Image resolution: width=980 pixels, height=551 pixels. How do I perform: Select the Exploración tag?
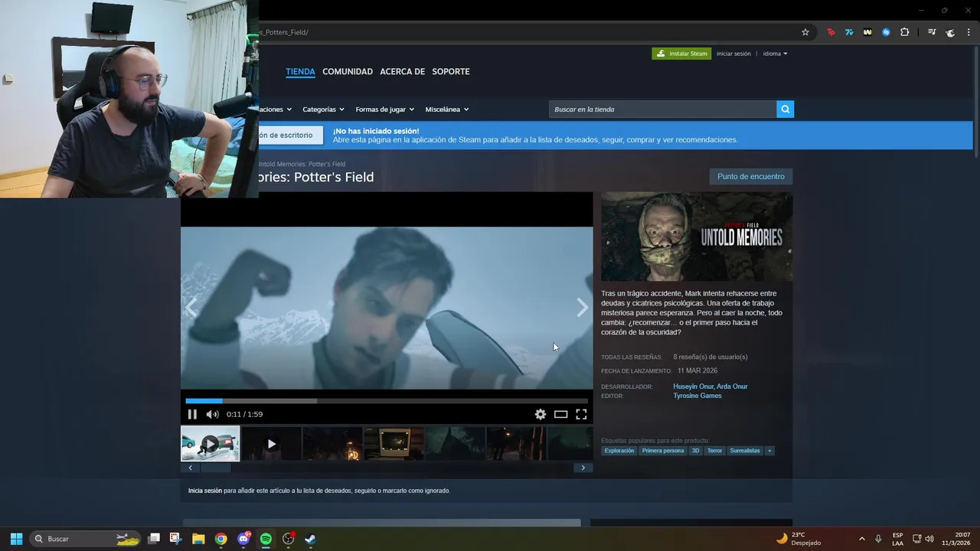pyautogui.click(x=619, y=451)
